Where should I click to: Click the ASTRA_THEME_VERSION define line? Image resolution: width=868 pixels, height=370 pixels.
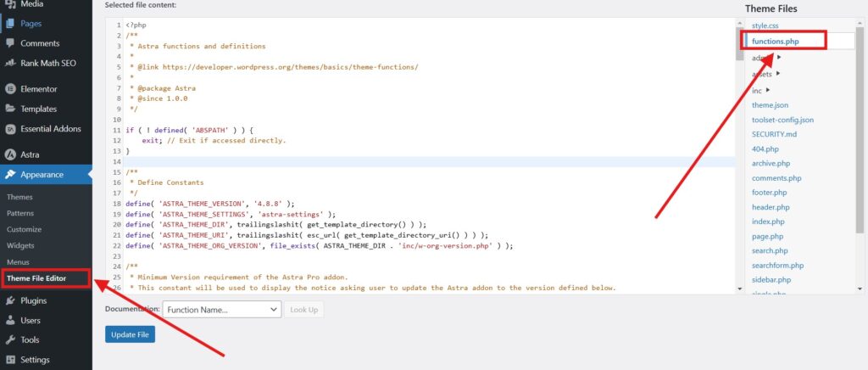point(210,204)
